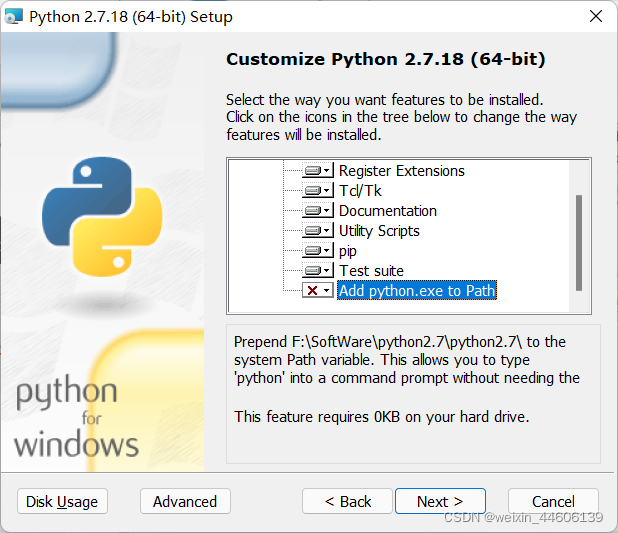Select the Documentation tree item
618x533 pixels.
click(x=388, y=211)
